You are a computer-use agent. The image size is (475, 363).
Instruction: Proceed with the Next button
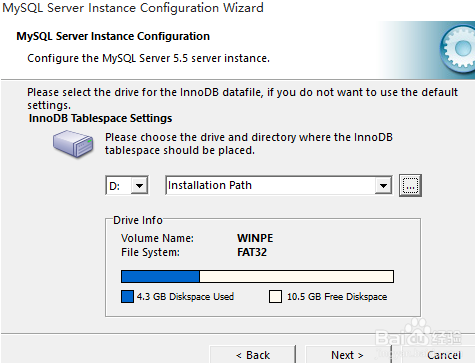(x=347, y=355)
